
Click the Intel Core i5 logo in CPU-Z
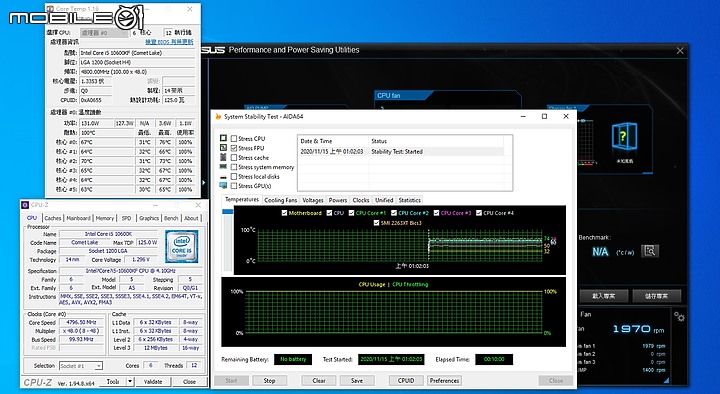pos(181,247)
